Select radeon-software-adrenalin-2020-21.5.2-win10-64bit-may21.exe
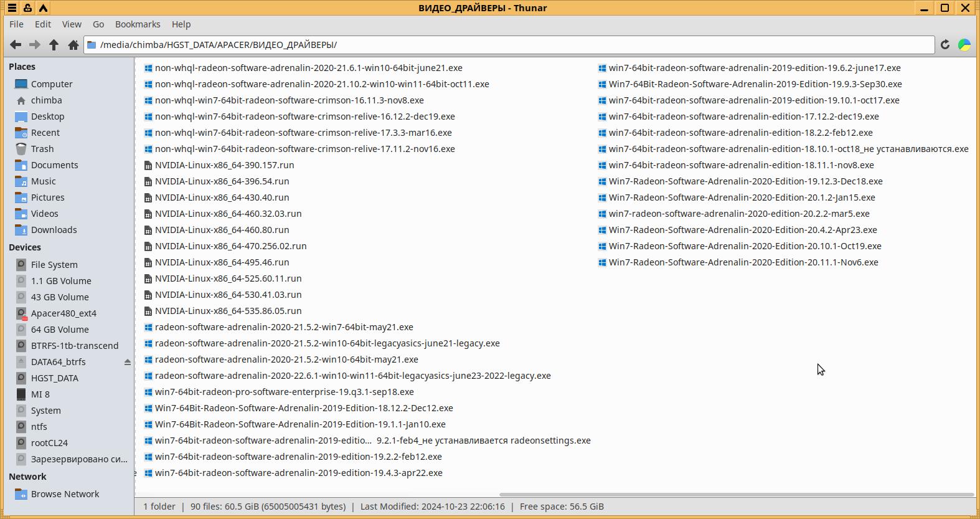980x519 pixels. (x=286, y=359)
